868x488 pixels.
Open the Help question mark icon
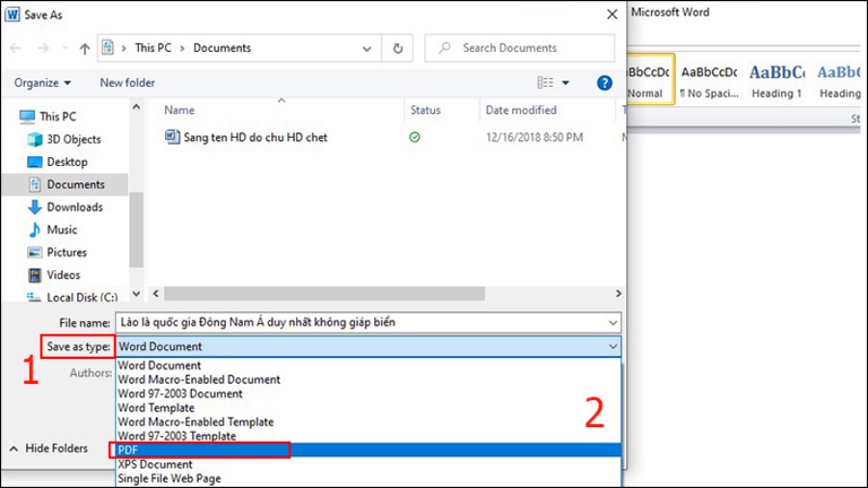(x=605, y=83)
